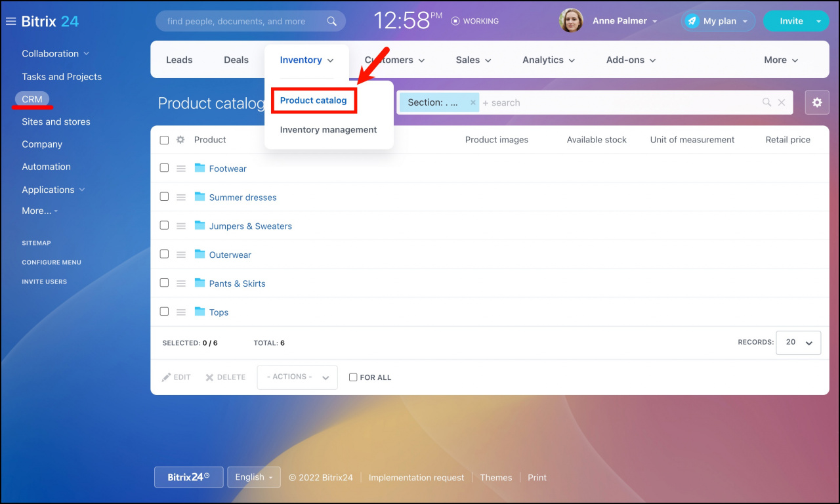
Task: Open the ACTIONS dropdown
Action: (x=297, y=377)
